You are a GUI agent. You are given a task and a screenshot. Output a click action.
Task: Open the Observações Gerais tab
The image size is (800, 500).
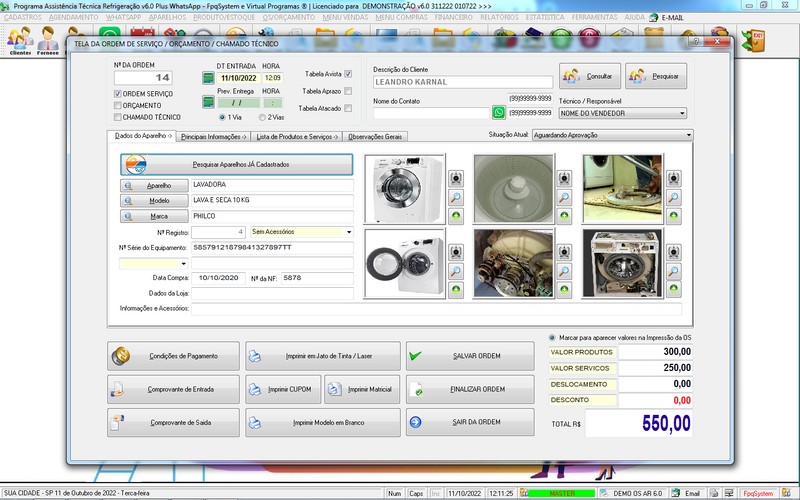coord(375,135)
